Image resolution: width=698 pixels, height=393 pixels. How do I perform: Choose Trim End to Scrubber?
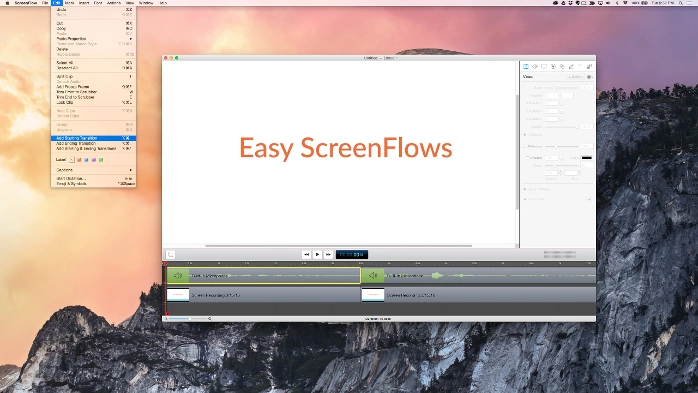point(93,97)
